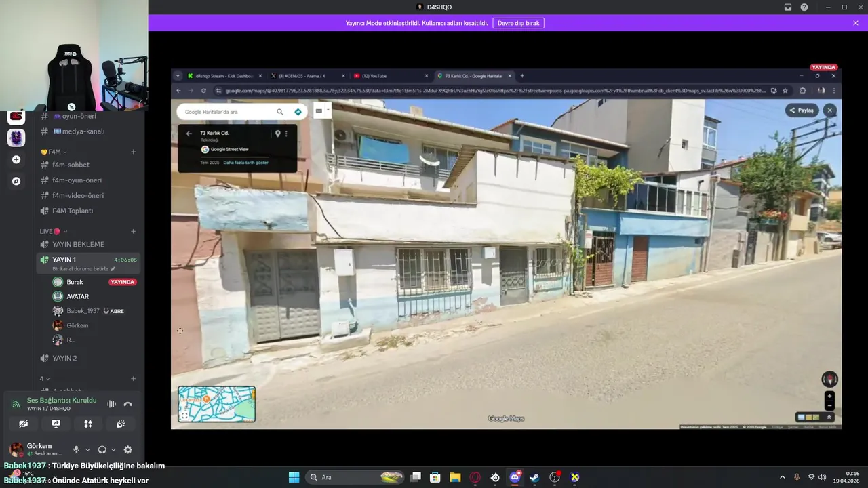Open the soundboard button in voice panel

pos(121,424)
